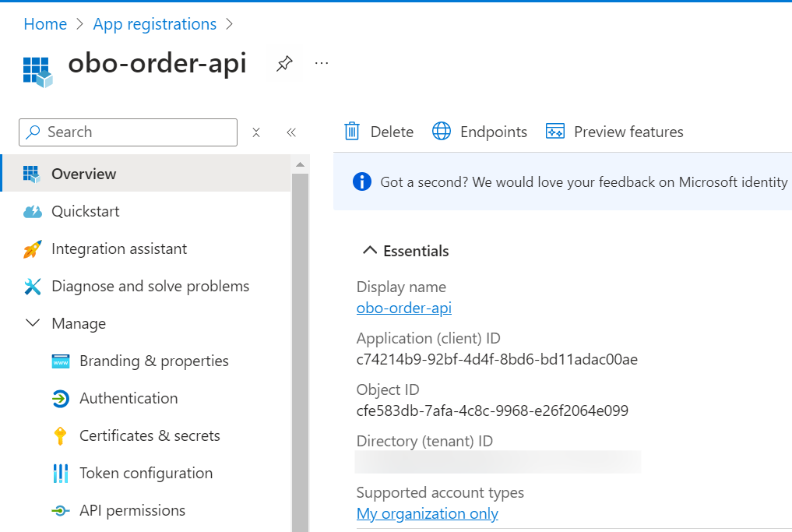Open the more options ellipsis menu
Viewport: 792px width, 532px height.
point(322,64)
